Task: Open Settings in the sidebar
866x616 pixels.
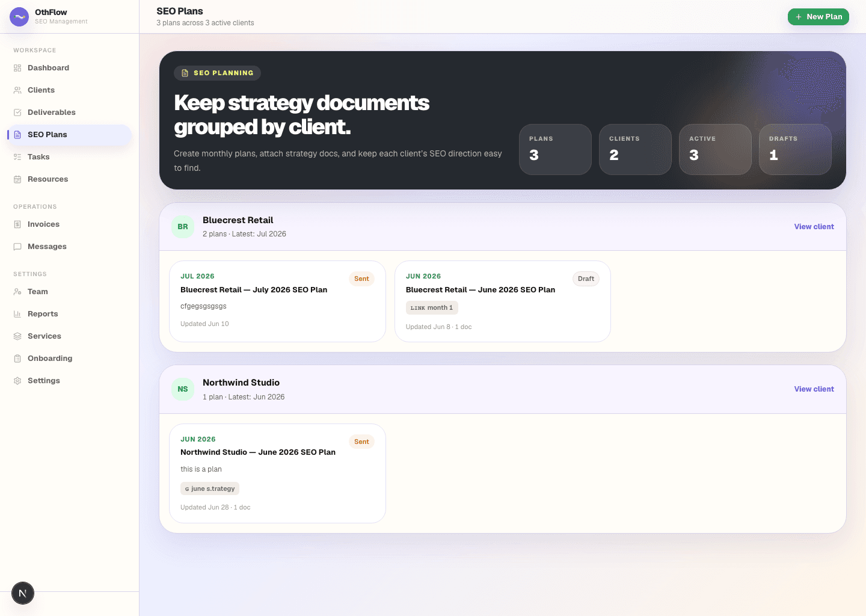Action: pyautogui.click(x=69, y=381)
